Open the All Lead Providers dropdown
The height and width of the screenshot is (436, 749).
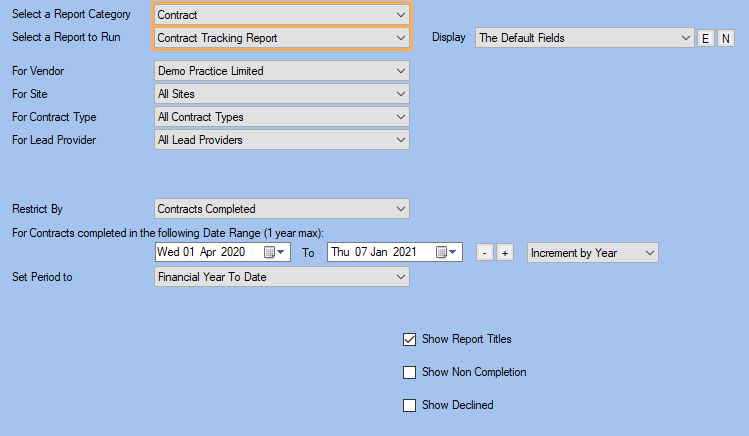click(x=282, y=140)
